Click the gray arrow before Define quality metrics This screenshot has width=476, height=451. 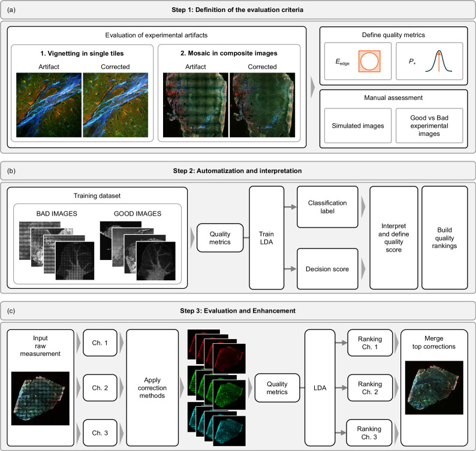[313, 87]
